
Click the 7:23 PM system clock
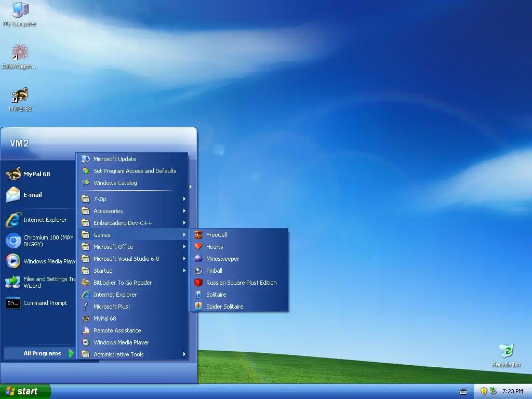pyautogui.click(x=513, y=391)
